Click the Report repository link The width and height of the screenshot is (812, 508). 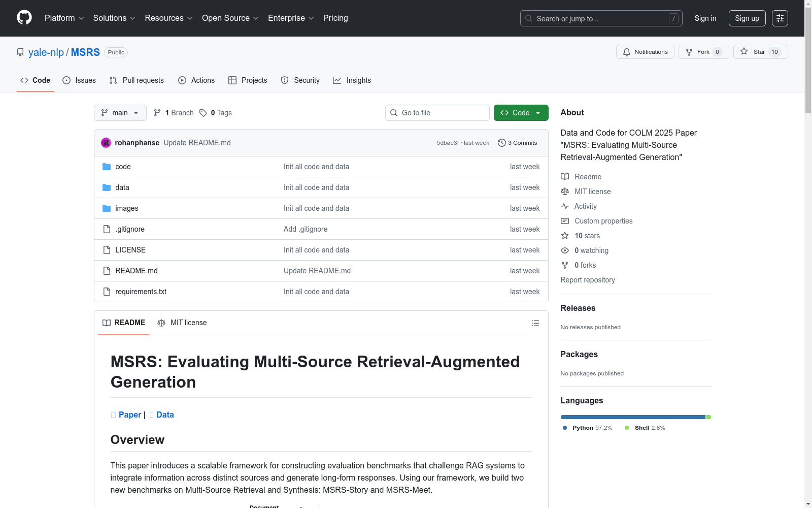(x=588, y=280)
